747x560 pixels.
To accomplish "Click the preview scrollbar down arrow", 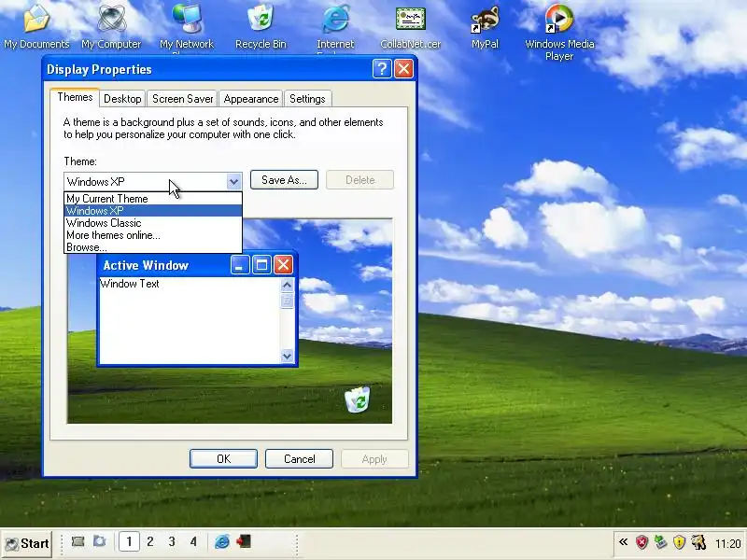I will point(287,356).
